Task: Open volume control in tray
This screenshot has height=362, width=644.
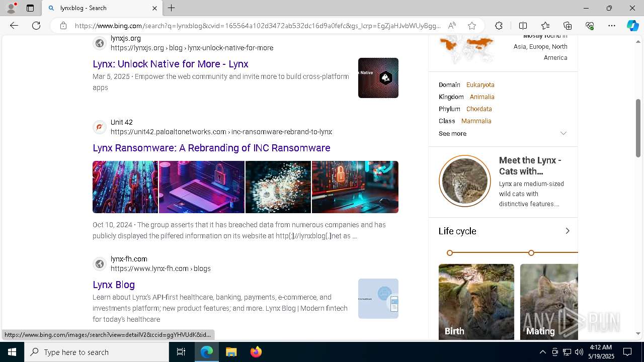Action: tap(579, 352)
